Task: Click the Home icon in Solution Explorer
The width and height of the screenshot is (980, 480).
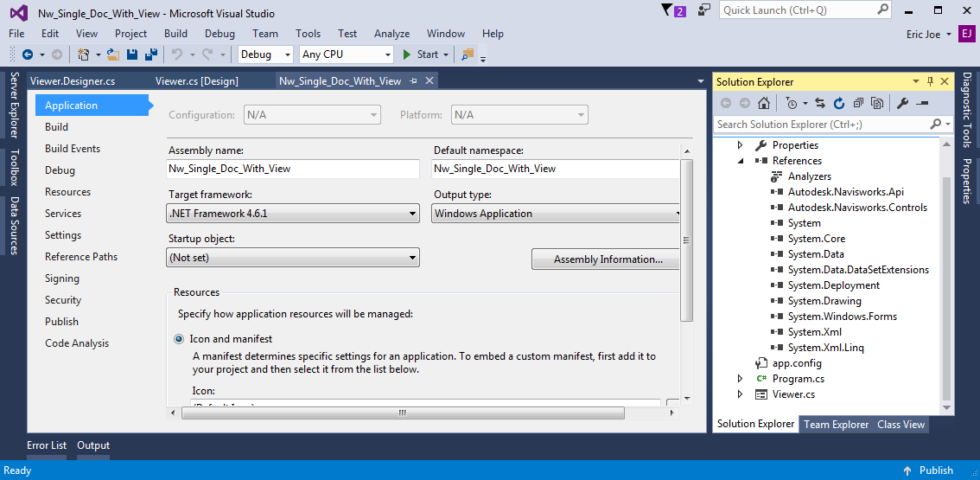Action: click(x=763, y=103)
